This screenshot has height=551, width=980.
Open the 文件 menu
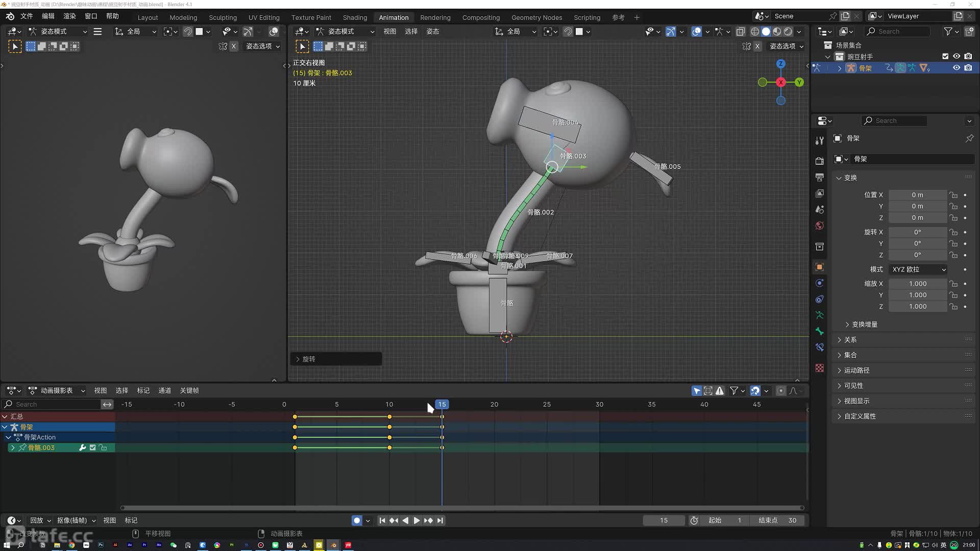click(27, 16)
